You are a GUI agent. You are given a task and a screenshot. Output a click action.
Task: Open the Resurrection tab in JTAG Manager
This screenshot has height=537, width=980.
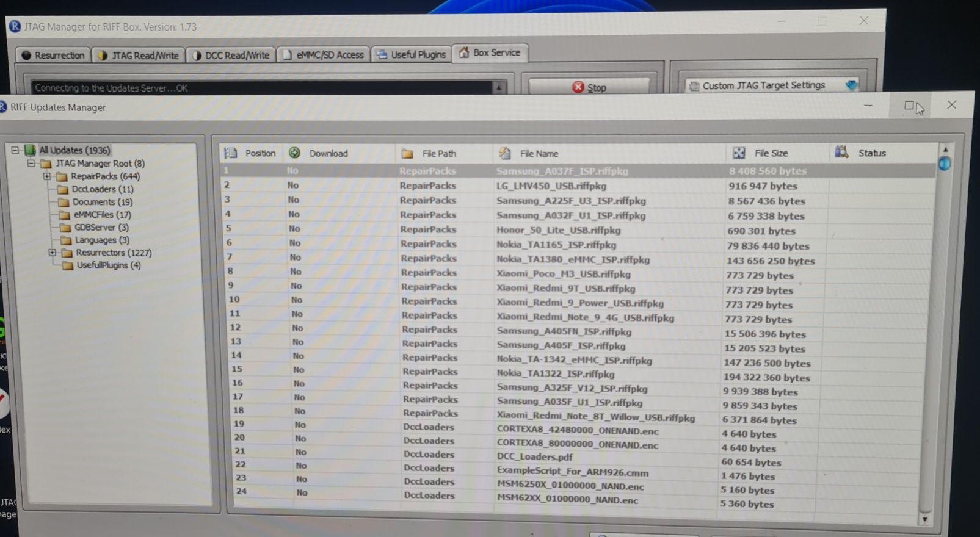pos(53,55)
